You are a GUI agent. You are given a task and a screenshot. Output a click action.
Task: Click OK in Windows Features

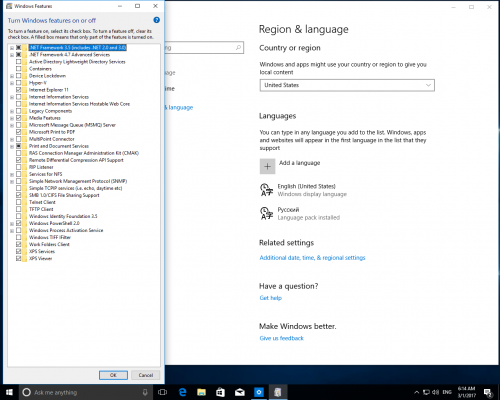point(113,375)
